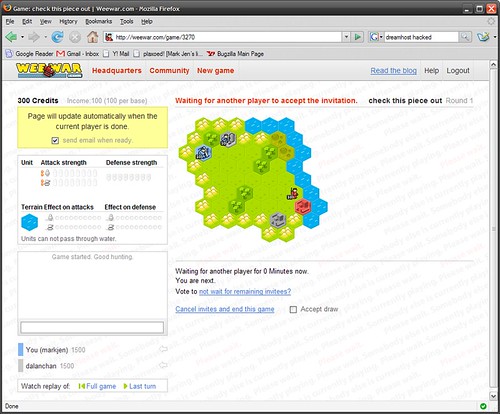Open the File menu
Screen dimensions: 500x414
pos(10,21)
